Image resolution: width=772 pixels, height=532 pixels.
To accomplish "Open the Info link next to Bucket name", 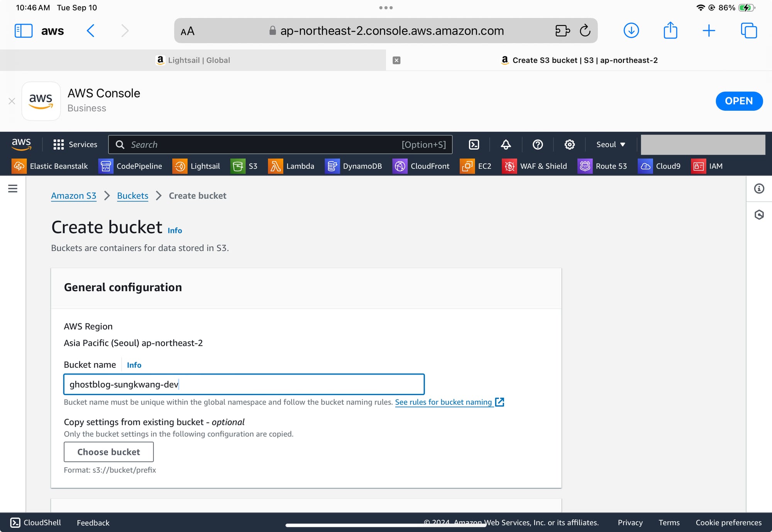I will 134,365.
